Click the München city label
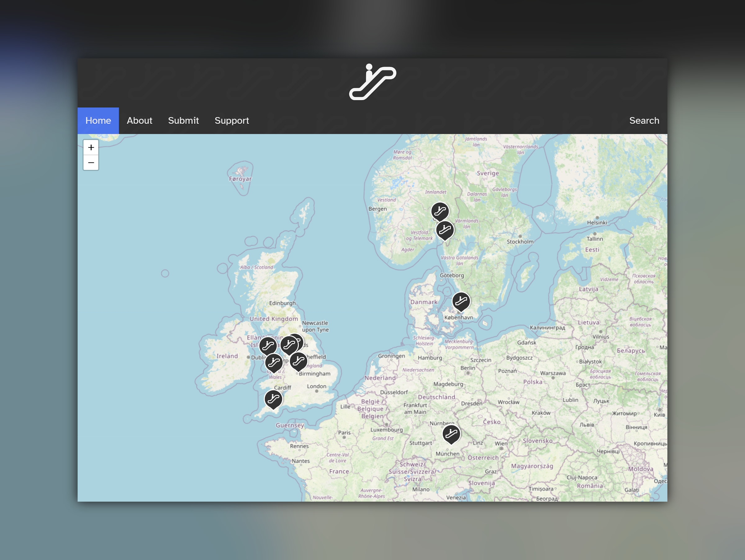745x560 pixels. 447,454
